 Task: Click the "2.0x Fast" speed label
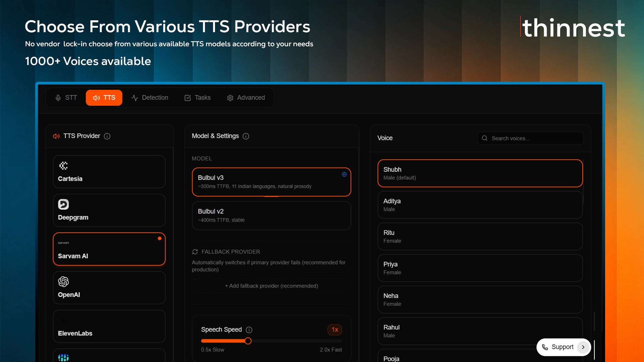coord(331,350)
